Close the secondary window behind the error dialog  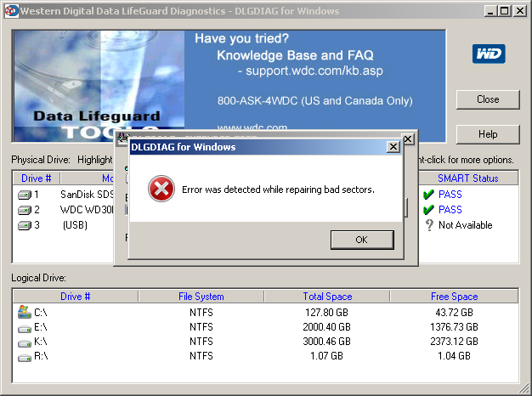pos(408,139)
